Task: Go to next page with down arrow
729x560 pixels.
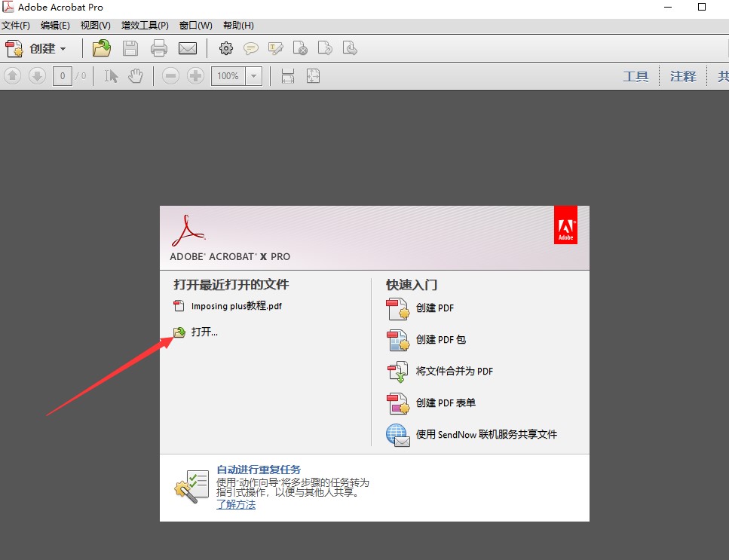Action: point(37,76)
